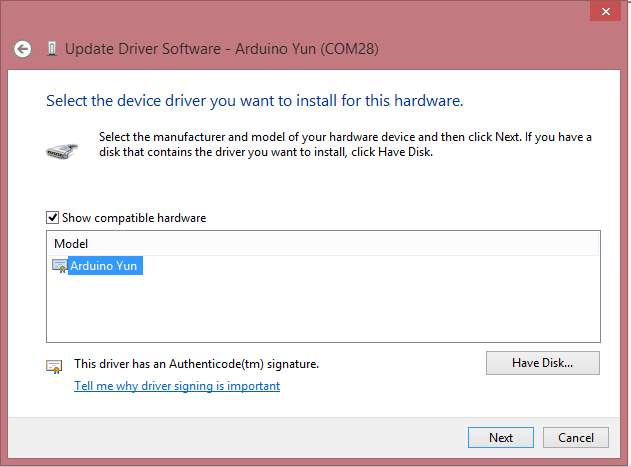Click the Authenticode signature certificate icon
Viewport: 631px width, 467px height.
pyautogui.click(x=54, y=366)
